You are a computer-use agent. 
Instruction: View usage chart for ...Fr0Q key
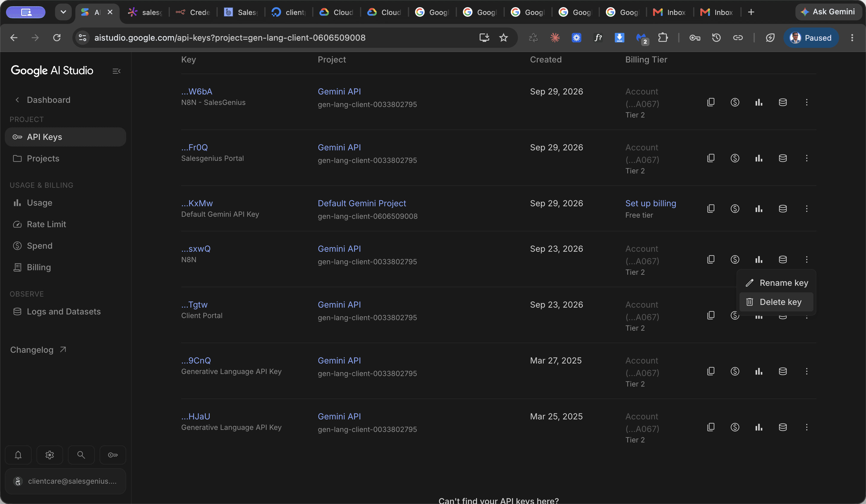point(759,158)
